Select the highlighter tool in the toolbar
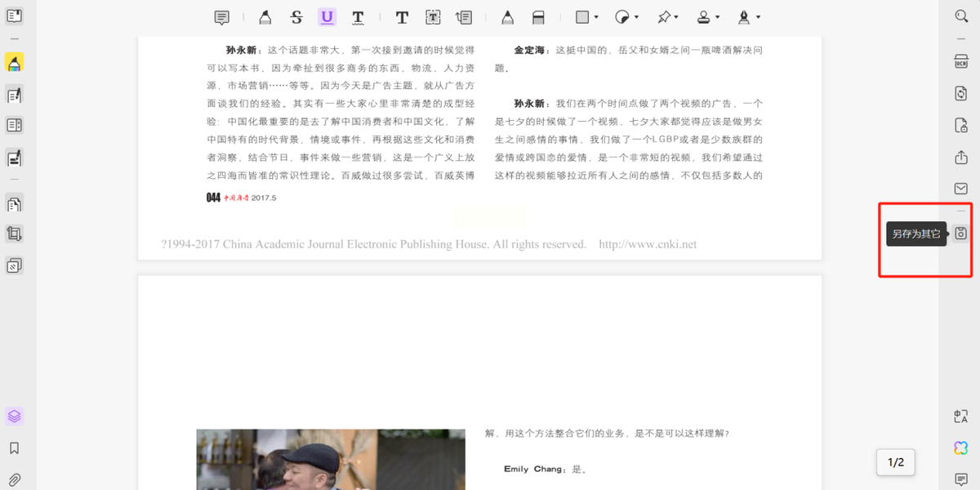The height and width of the screenshot is (490, 980). tap(265, 17)
